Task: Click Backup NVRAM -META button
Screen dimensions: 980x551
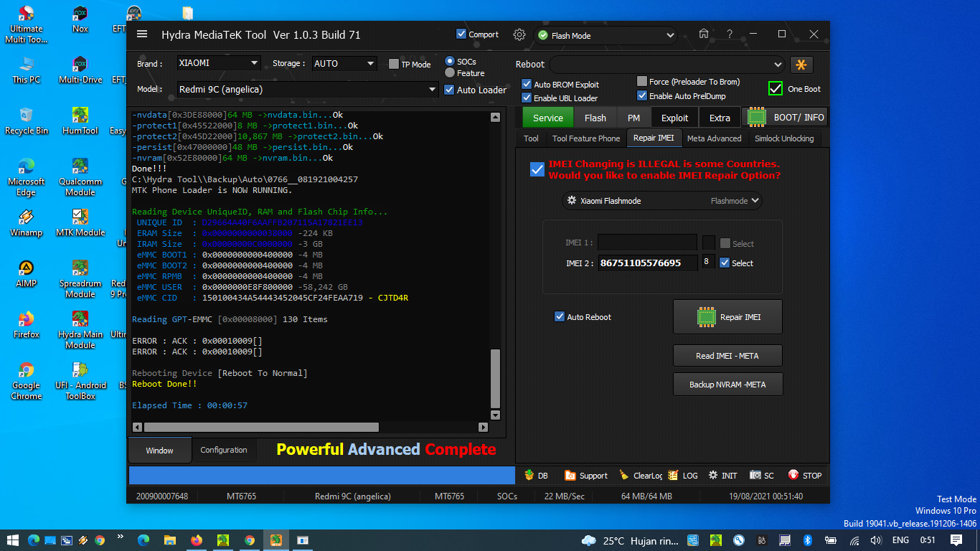Action: tap(727, 385)
